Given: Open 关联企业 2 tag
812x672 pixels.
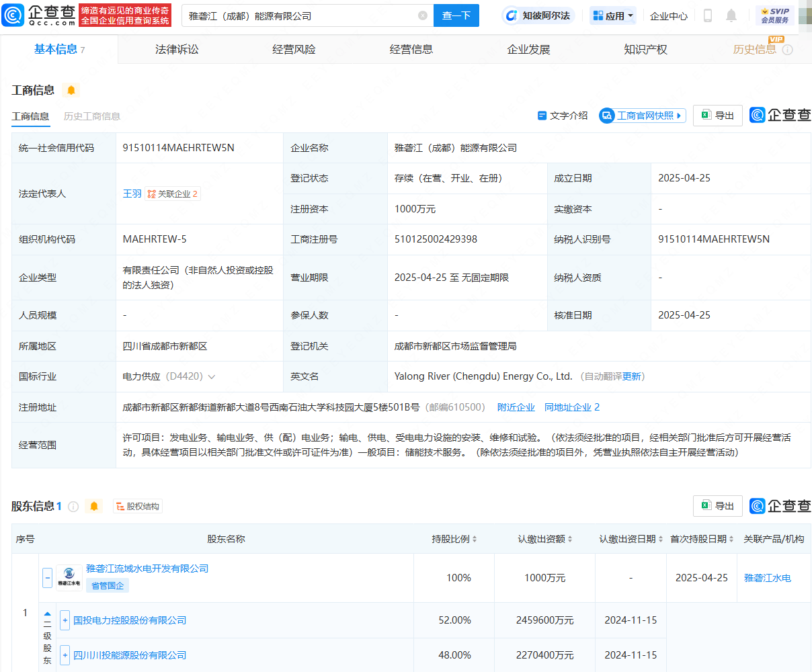Looking at the screenshot, I should coord(173,194).
